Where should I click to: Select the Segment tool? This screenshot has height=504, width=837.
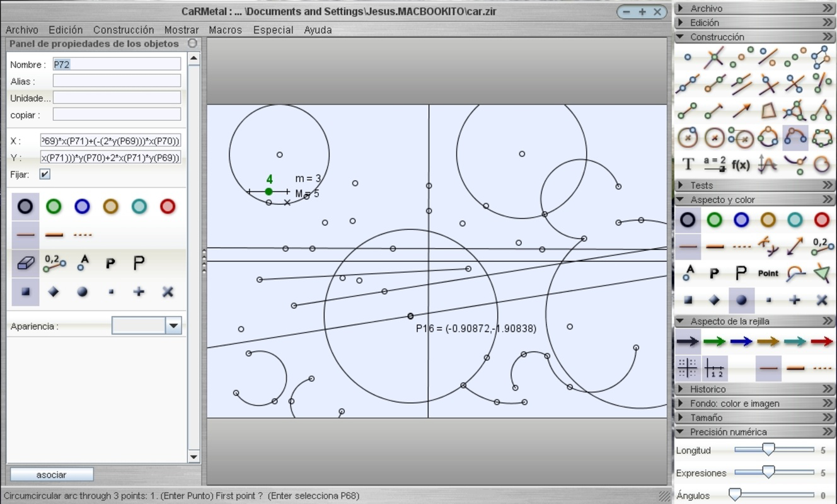(688, 111)
